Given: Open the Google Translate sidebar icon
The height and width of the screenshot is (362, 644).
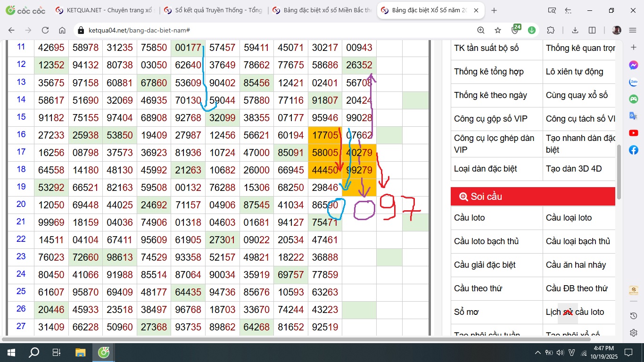Looking at the screenshot, I should click(634, 116).
